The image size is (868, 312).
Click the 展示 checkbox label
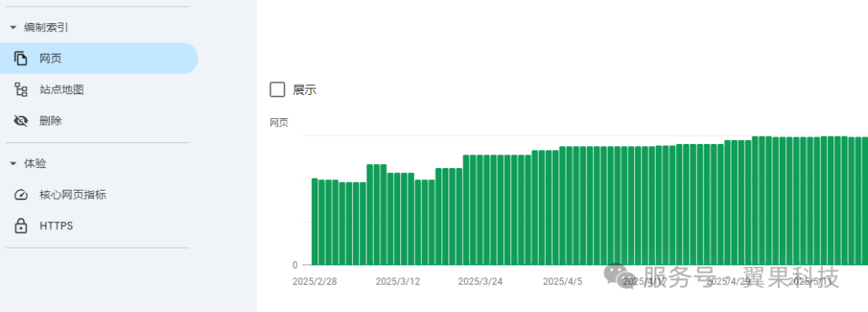point(305,90)
